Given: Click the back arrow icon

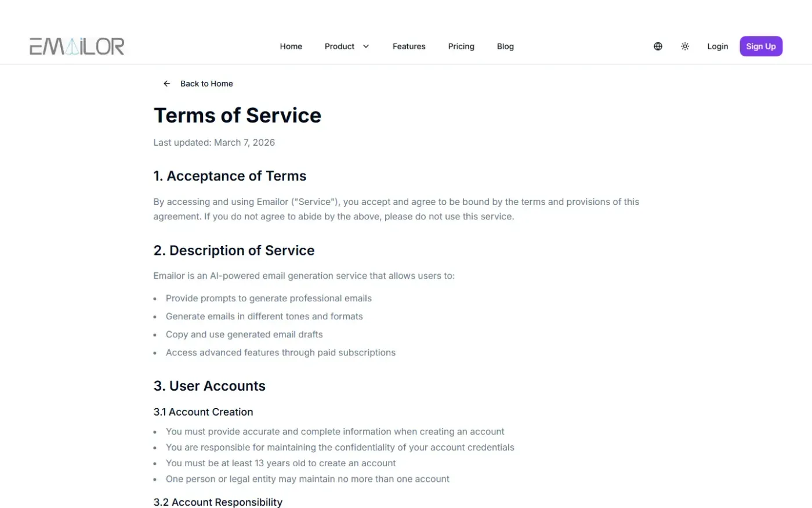Looking at the screenshot, I should point(166,84).
